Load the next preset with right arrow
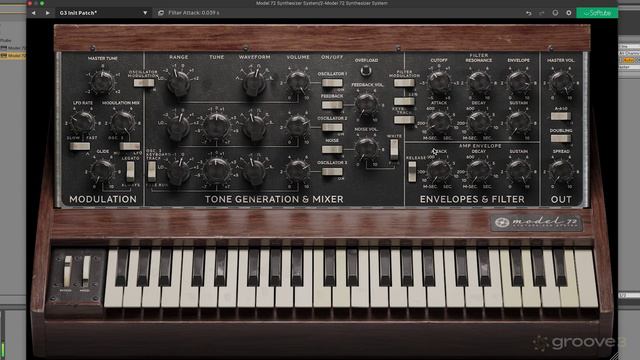 tap(48, 13)
